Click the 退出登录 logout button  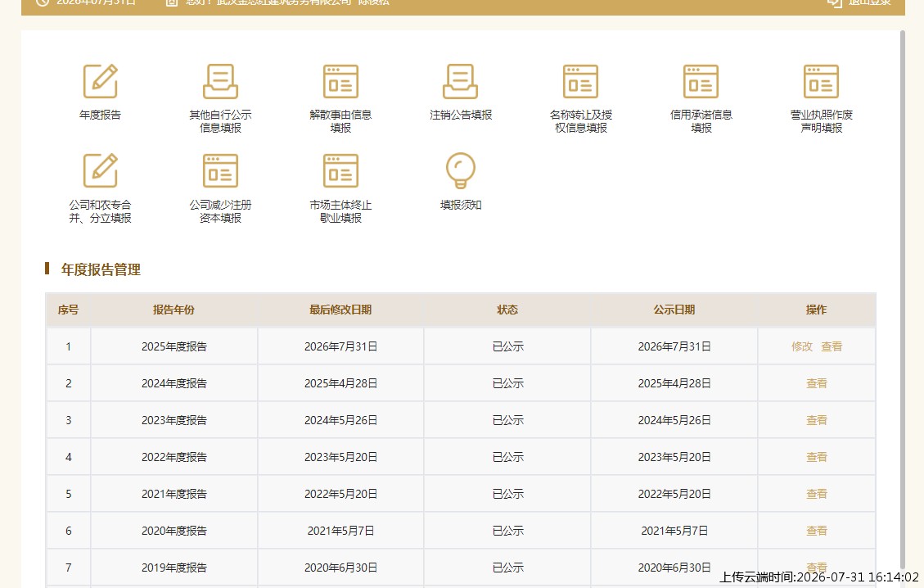pos(859,3)
